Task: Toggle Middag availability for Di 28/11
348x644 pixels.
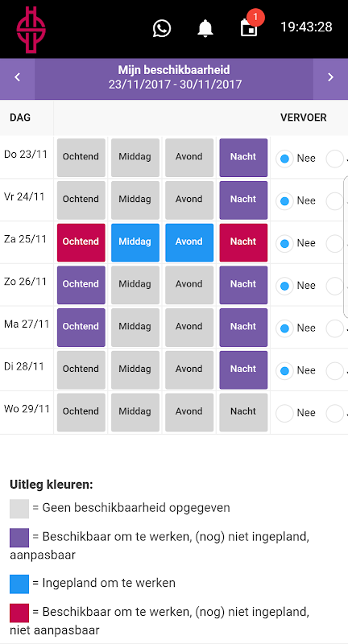Action: pyautogui.click(x=135, y=370)
